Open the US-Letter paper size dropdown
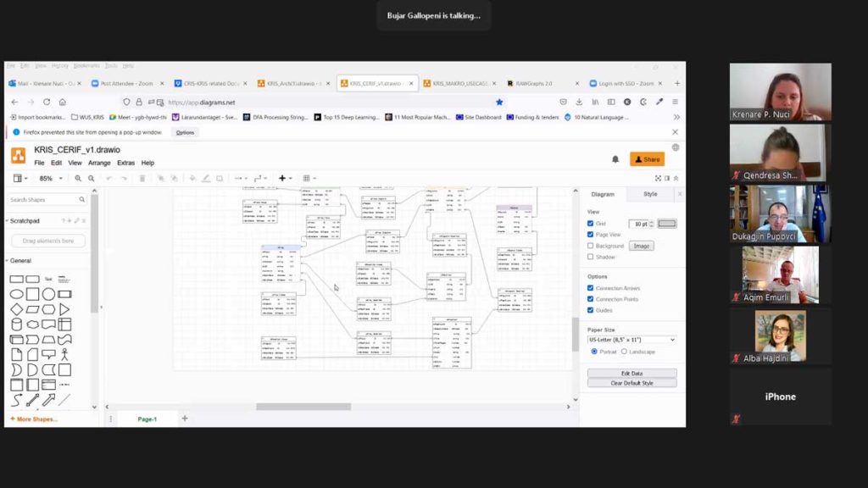This screenshot has height=488, width=868. pyautogui.click(x=632, y=340)
